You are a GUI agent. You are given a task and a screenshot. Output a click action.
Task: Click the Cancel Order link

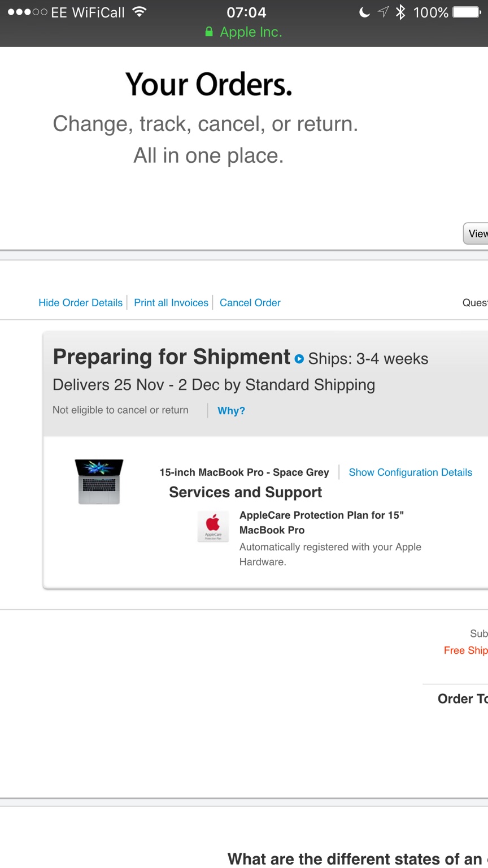coord(250,303)
